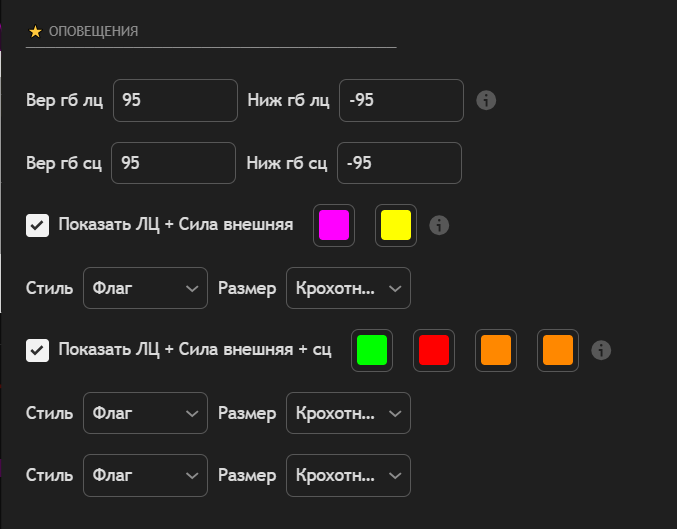Image resolution: width=677 pixels, height=529 pixels.
Task: Click the star icon beside ОПОВЕЩЕНИЯ header
Action: 35,32
